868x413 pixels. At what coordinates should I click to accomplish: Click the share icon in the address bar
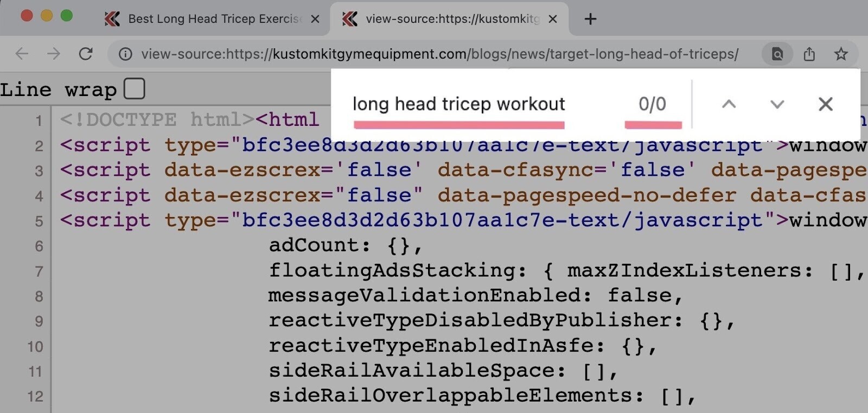809,54
